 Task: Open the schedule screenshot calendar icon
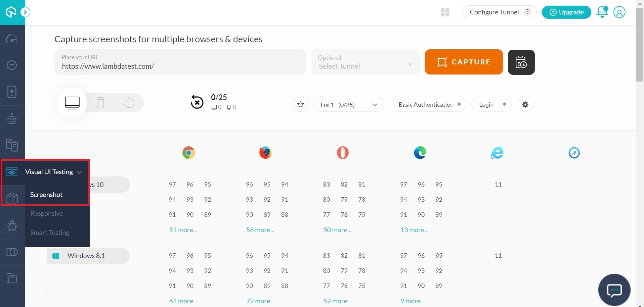[521, 62]
